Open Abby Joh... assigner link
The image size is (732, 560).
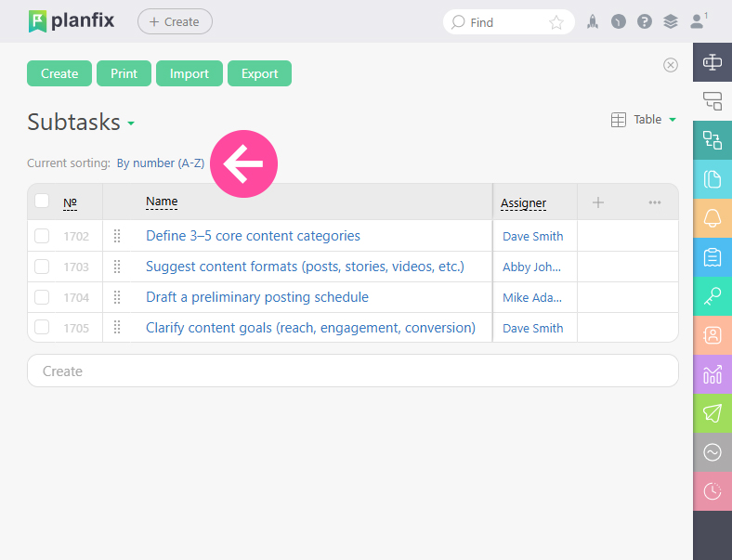click(x=531, y=267)
